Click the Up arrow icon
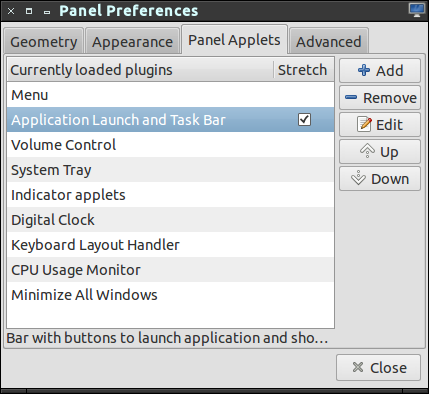Image resolution: width=429 pixels, height=394 pixels. 367,151
